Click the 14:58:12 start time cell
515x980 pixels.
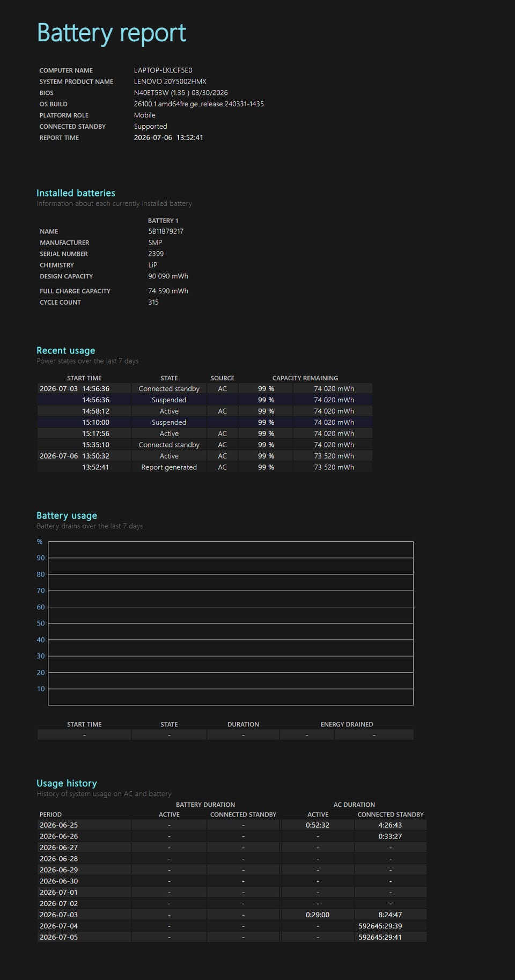(x=84, y=411)
